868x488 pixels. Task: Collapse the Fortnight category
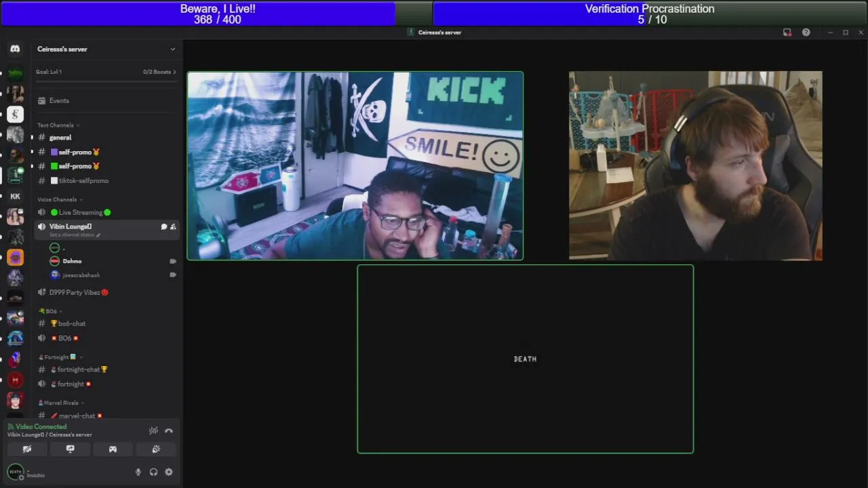60,357
